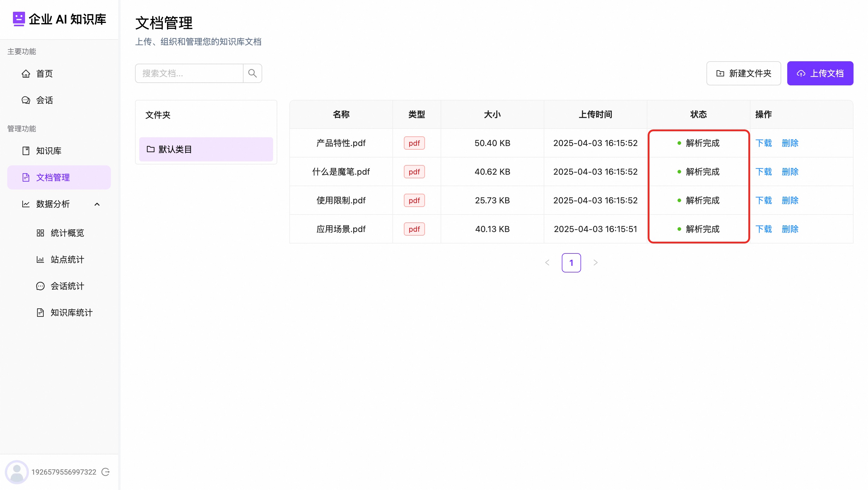Open 会话 chat page in sidebar
Image resolution: width=868 pixels, height=490 pixels.
44,100
